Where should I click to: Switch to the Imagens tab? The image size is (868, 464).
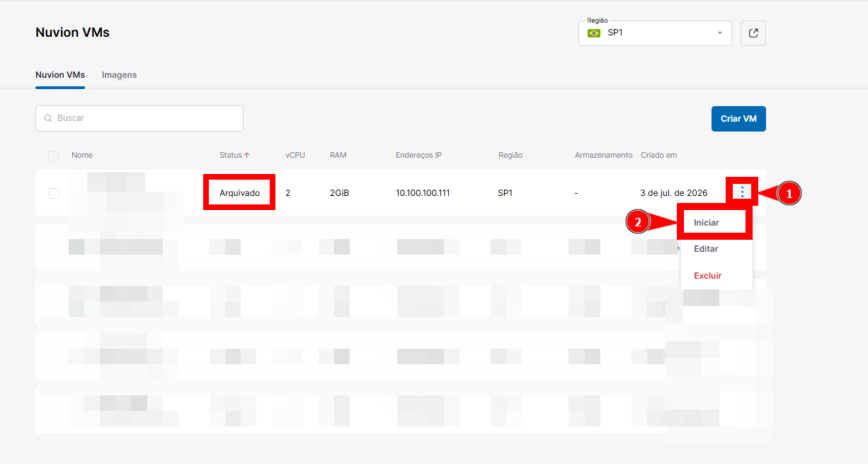pos(119,75)
